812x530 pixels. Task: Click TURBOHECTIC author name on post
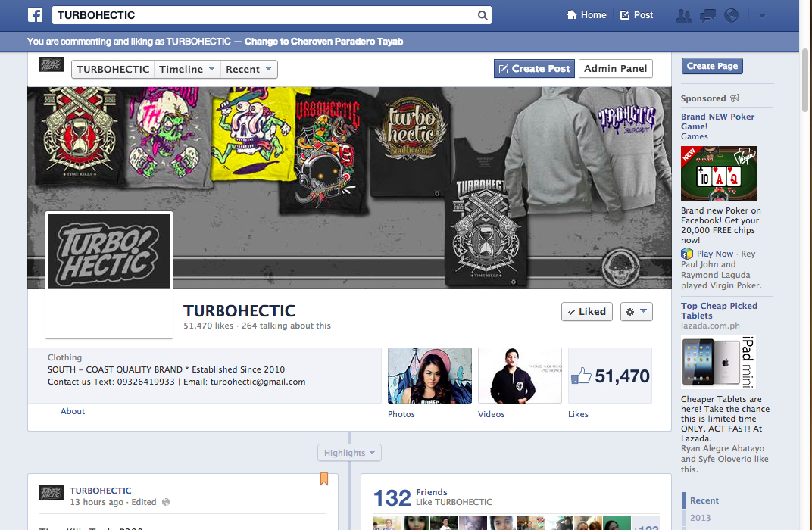click(x=101, y=491)
